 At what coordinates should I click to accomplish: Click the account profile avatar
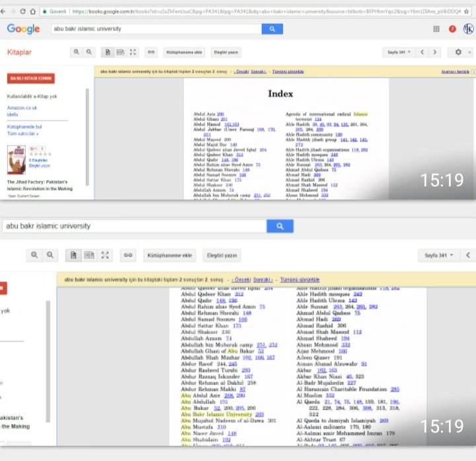click(469, 29)
